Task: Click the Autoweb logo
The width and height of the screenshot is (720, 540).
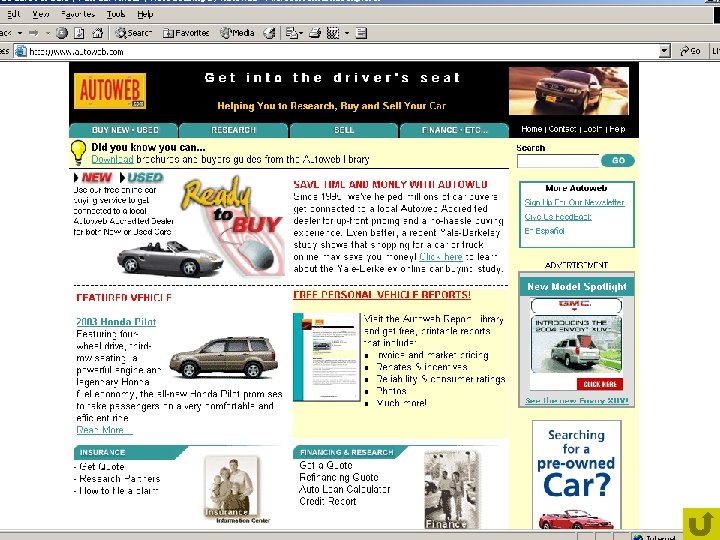Action: pyautogui.click(x=110, y=91)
